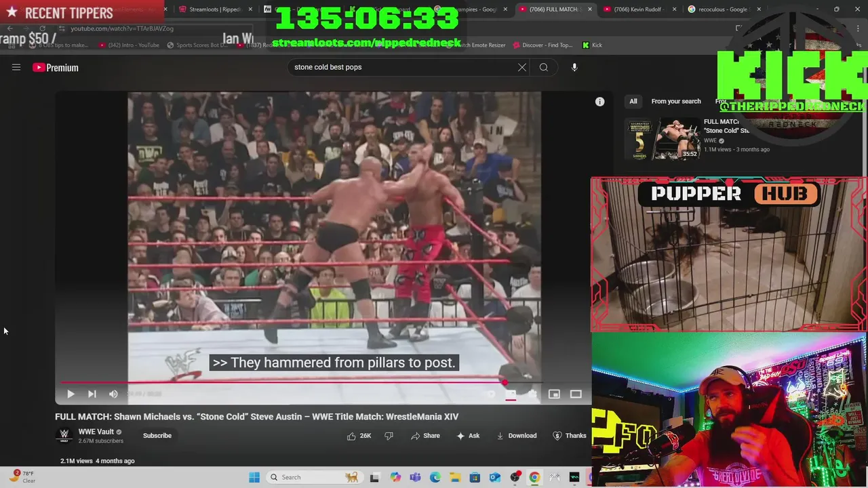
Task: Open Microsoft Teams from the taskbar
Action: (415, 477)
